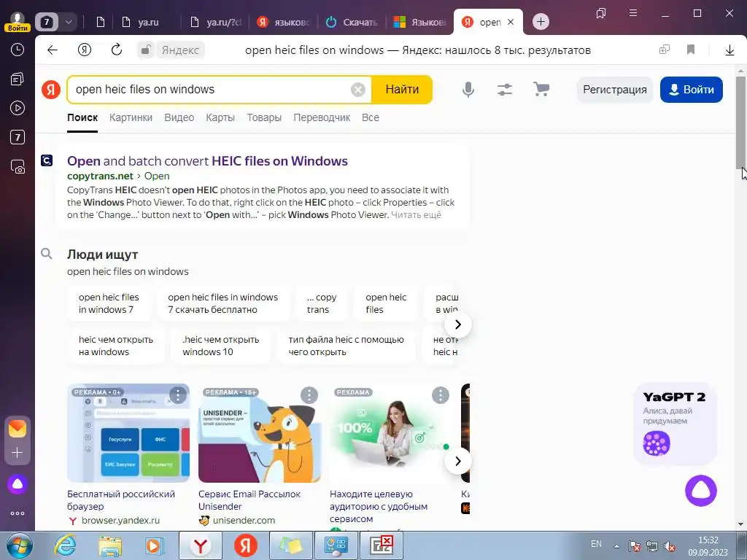Open the Yandex home Я button in toolbar
The height and width of the screenshot is (560, 747).
(85, 50)
